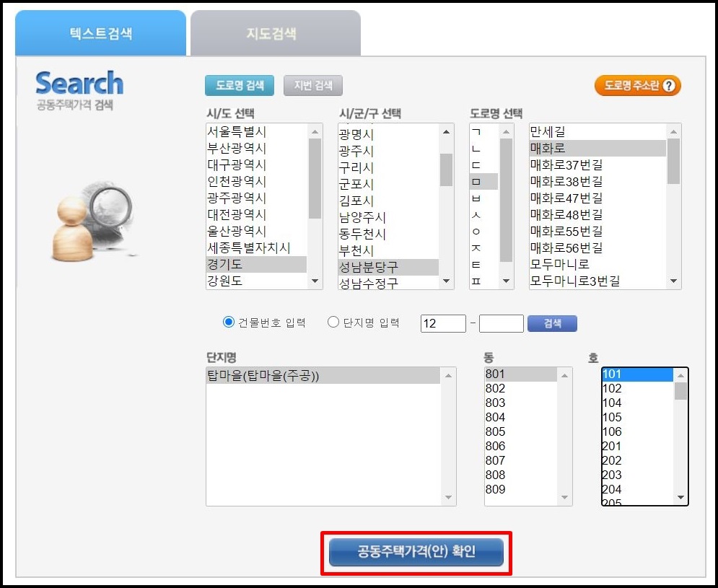Select 구리시 in 시/군/구 list
The height and width of the screenshot is (588, 718).
click(388, 167)
